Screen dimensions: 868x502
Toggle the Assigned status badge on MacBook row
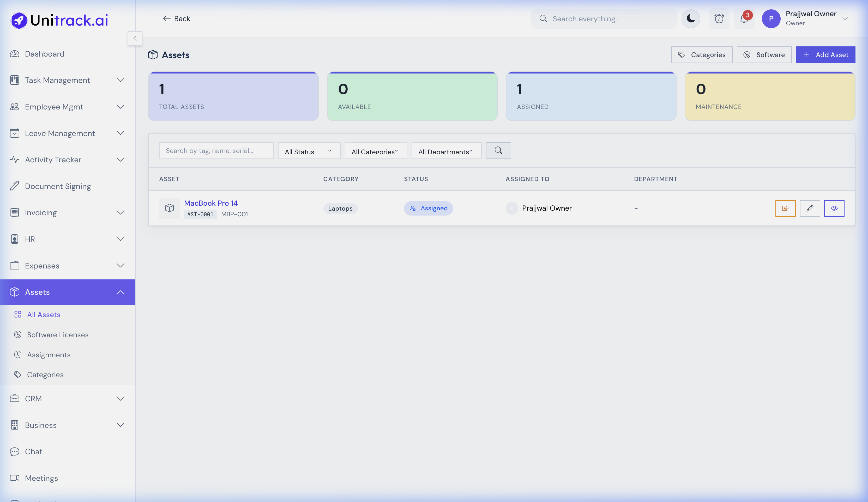point(429,208)
